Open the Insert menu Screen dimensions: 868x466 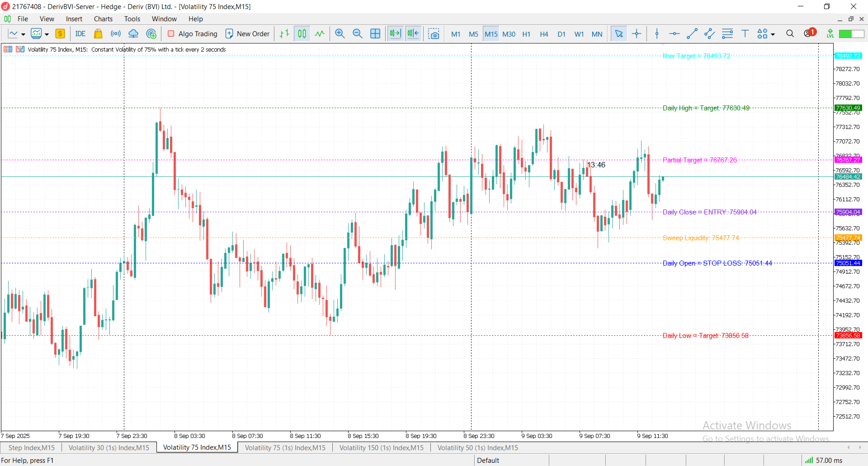click(x=74, y=19)
